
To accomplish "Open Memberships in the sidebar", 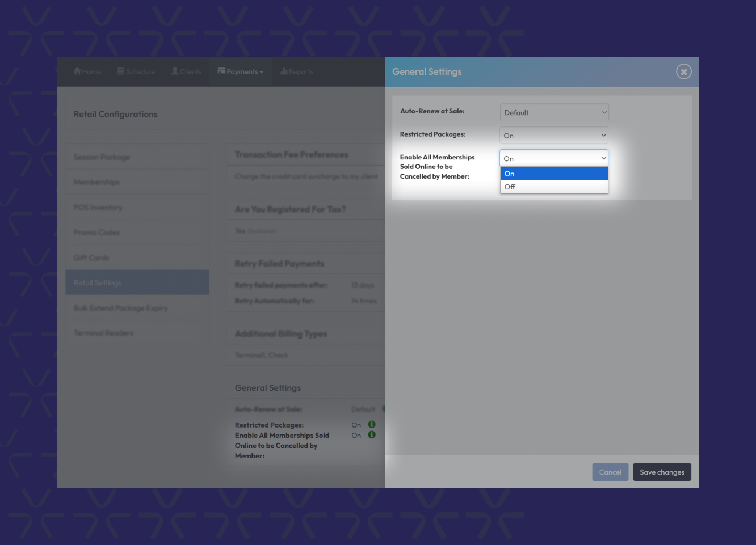I will (137, 182).
